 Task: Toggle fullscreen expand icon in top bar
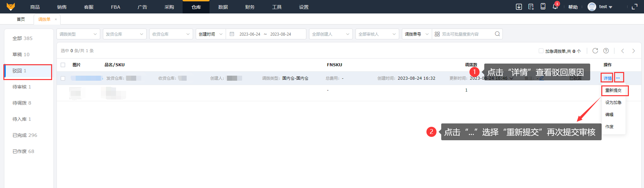[x=635, y=7]
